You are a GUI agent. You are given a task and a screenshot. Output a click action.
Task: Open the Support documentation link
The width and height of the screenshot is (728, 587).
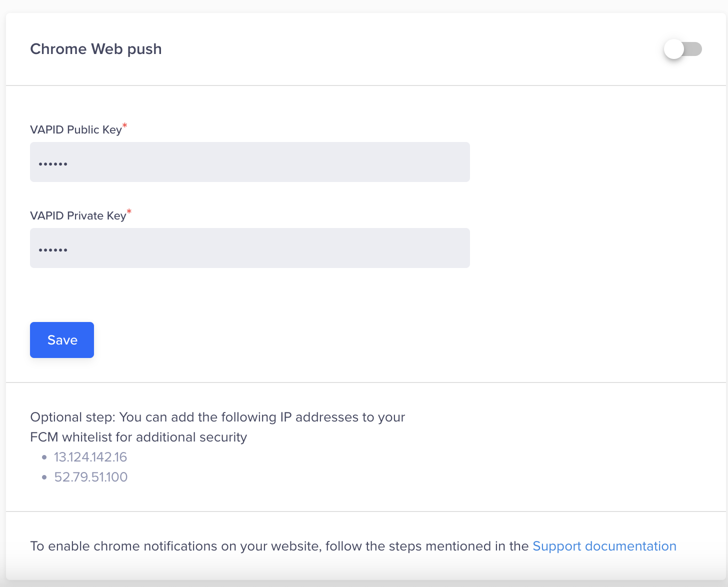[x=604, y=546]
